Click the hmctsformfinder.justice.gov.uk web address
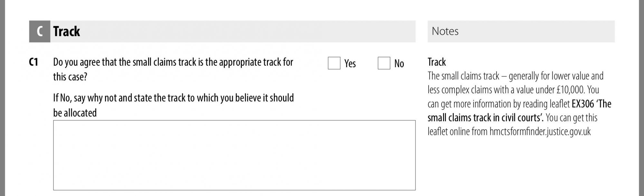Image resolution: width=644 pixels, height=196 pixels. 540,132
